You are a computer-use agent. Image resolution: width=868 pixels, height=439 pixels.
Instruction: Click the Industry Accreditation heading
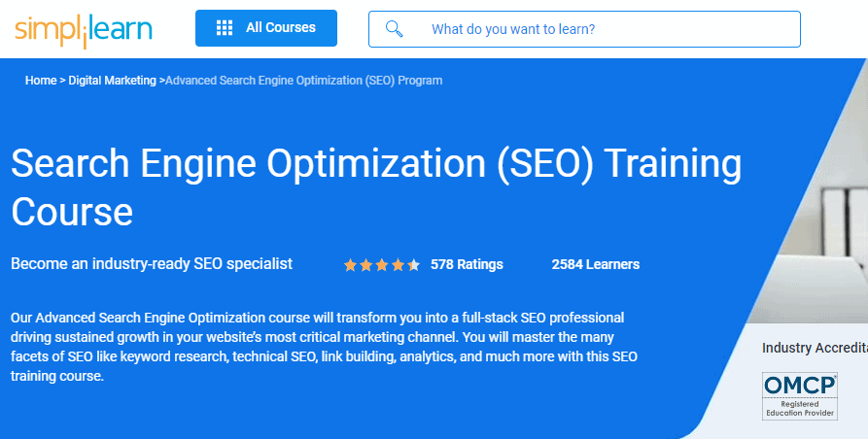coord(814,348)
